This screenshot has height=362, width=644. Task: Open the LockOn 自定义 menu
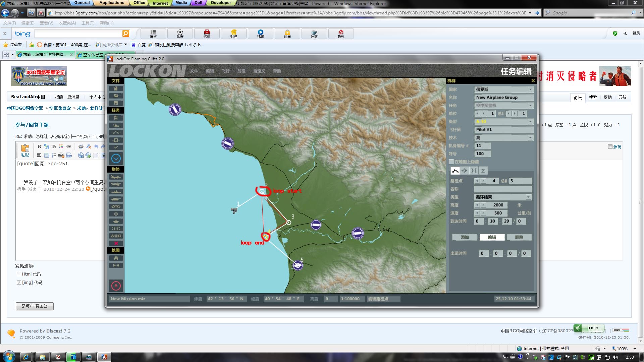pos(259,71)
